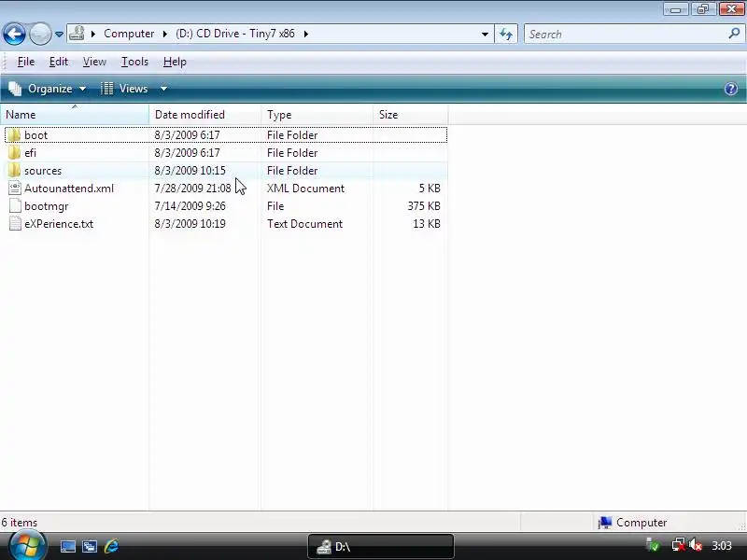Select the efi folder icon
Viewport: 747px width, 560px height.
15,153
